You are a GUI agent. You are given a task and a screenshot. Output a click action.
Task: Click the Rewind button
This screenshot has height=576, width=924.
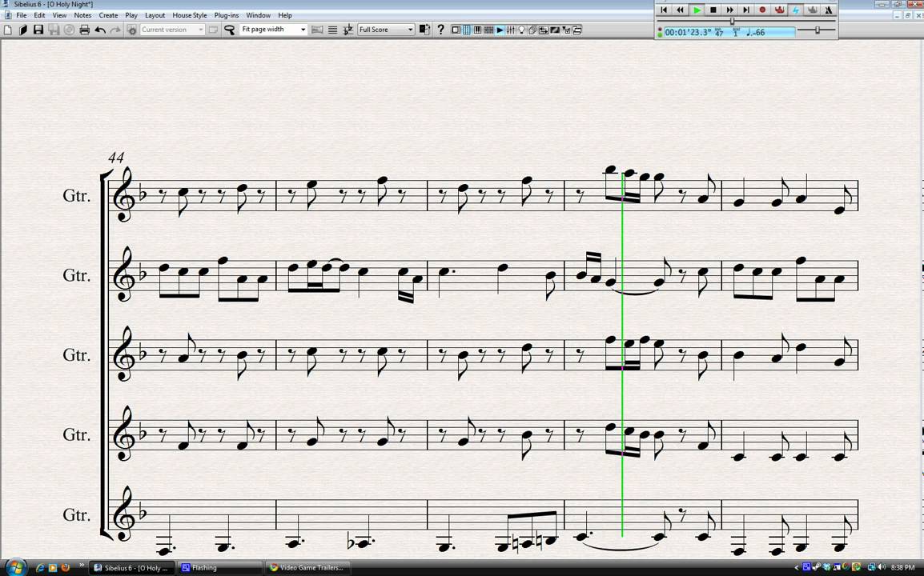[x=680, y=10]
